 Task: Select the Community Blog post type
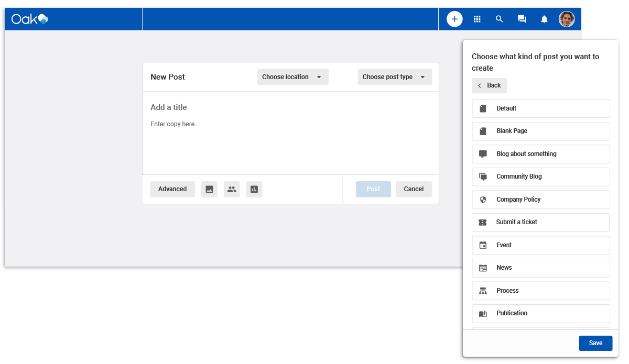click(540, 177)
